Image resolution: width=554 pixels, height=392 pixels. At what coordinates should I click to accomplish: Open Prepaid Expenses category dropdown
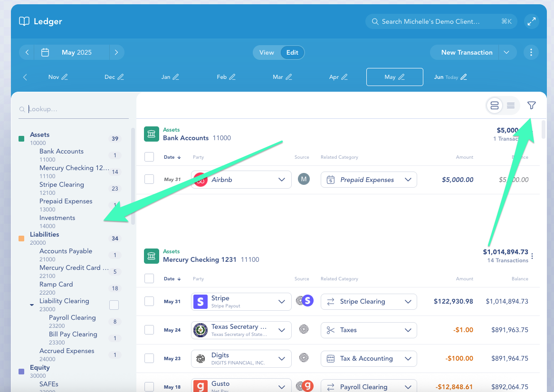coord(408,180)
